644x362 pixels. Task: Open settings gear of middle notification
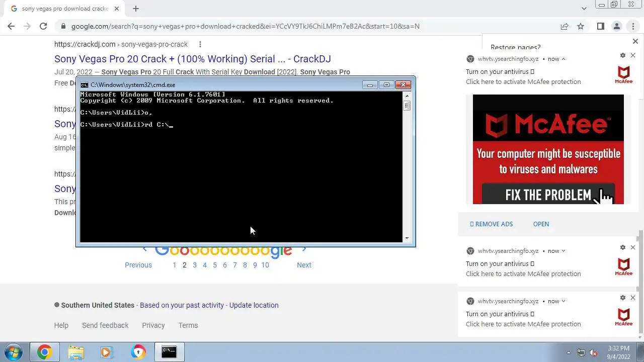(x=623, y=247)
